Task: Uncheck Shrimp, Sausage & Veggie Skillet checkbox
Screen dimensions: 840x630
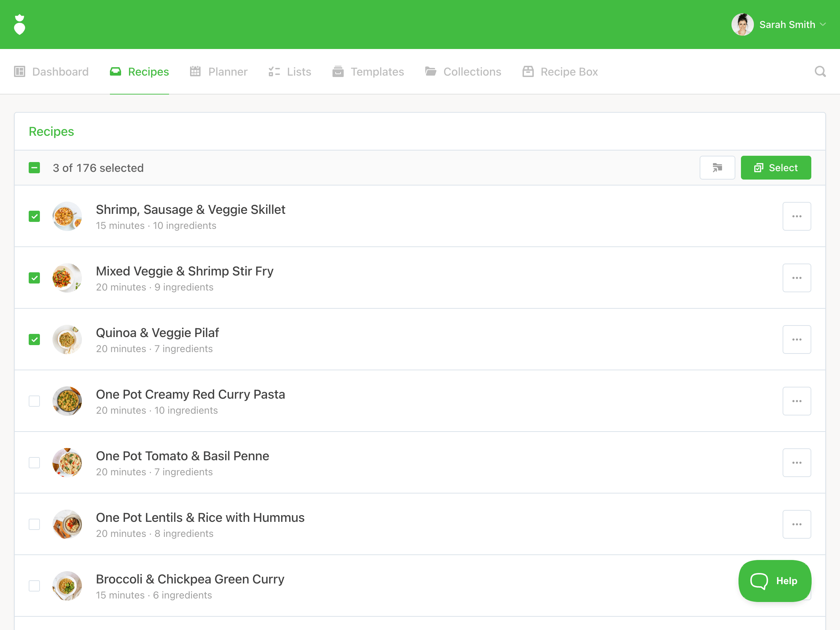Action: (x=34, y=216)
